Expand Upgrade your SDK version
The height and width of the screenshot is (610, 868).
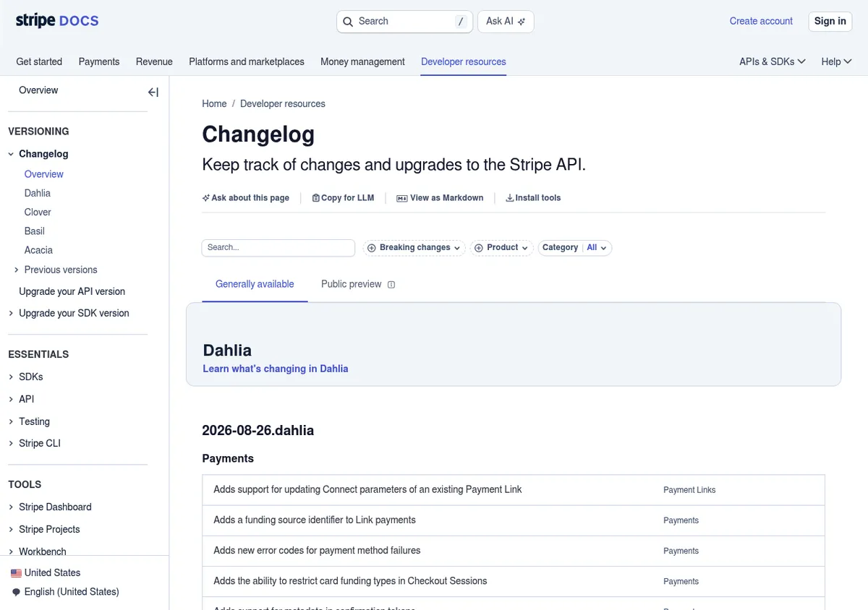click(11, 313)
